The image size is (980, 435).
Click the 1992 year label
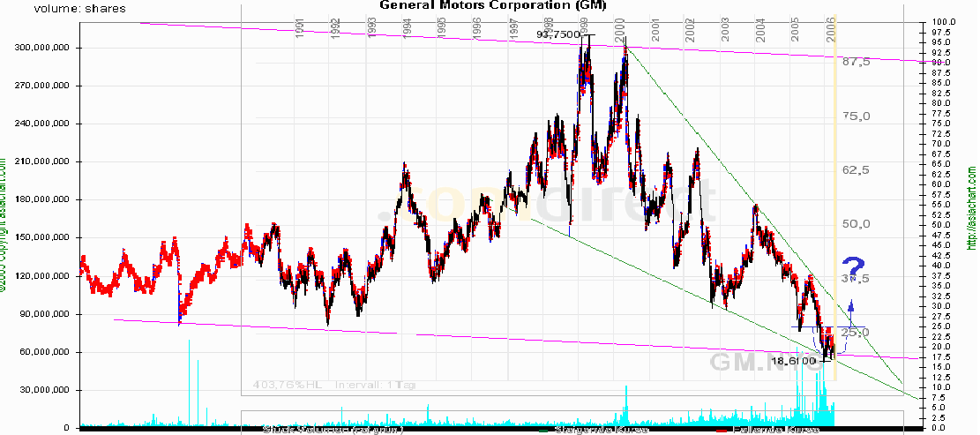[x=335, y=27]
